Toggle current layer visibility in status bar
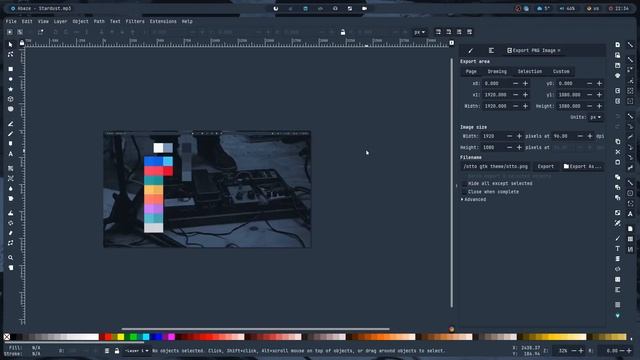Image resolution: width=640 pixels, height=360 pixels. point(107,351)
